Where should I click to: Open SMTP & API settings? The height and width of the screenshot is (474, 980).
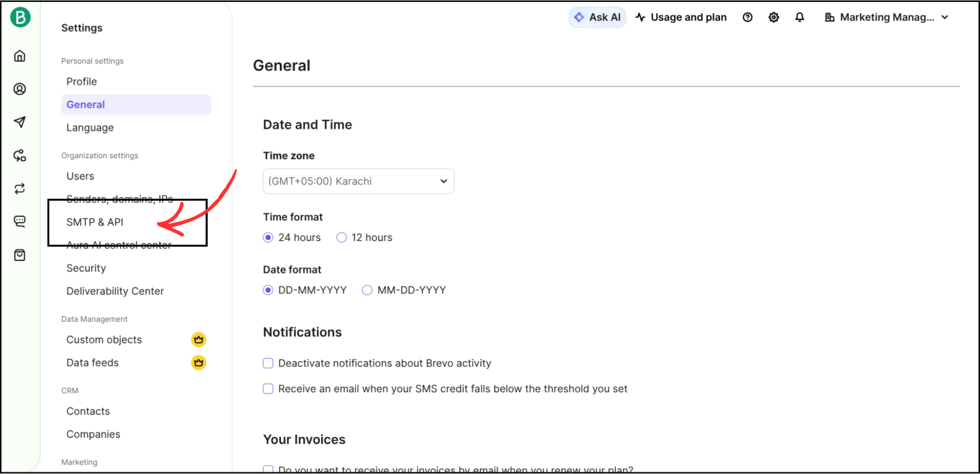click(x=95, y=222)
